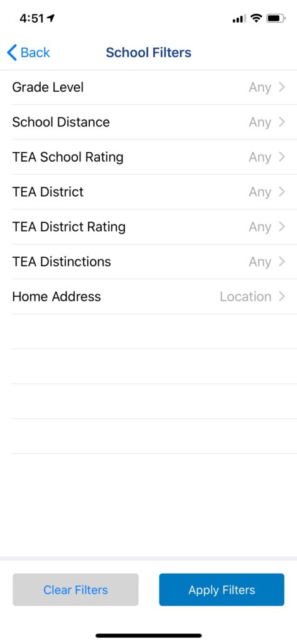Viewport: 297px width, 644px height.
Task: Tap the chevron on TEA School Rating row
Action: click(x=281, y=157)
